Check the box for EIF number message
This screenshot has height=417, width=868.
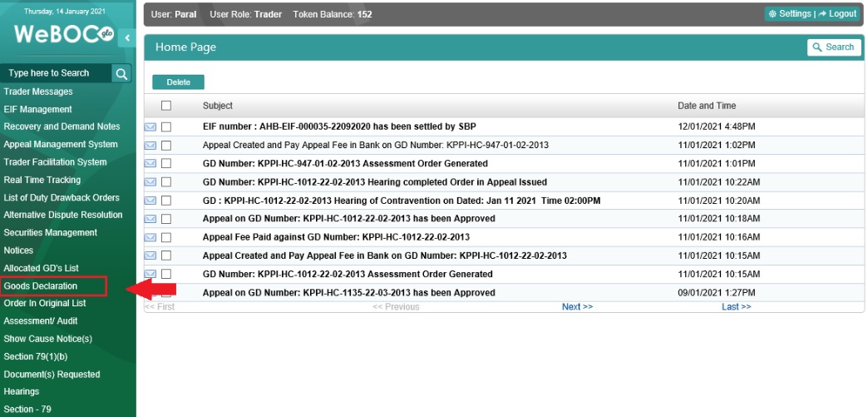[x=166, y=127]
